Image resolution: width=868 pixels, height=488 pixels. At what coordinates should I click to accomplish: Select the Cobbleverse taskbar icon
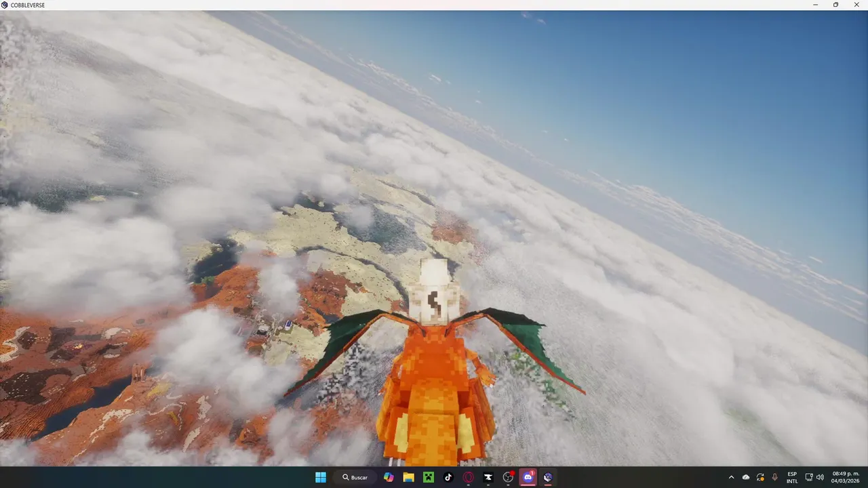coord(548,477)
